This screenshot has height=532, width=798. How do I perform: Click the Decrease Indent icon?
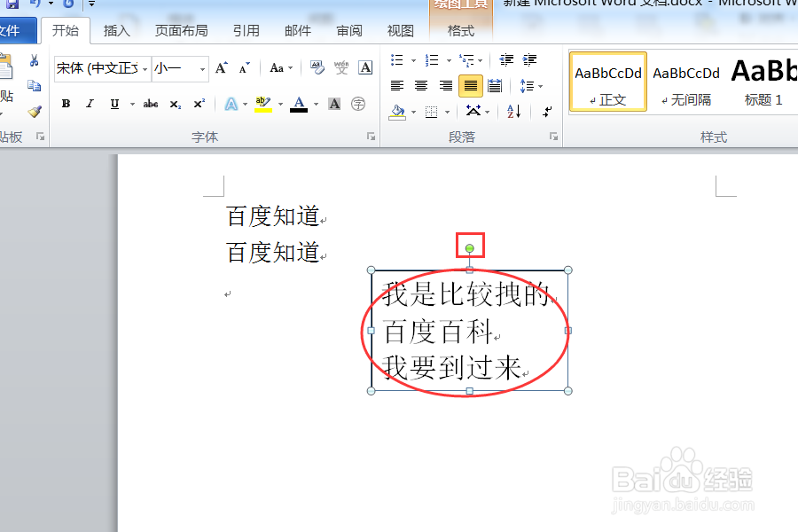(506, 60)
